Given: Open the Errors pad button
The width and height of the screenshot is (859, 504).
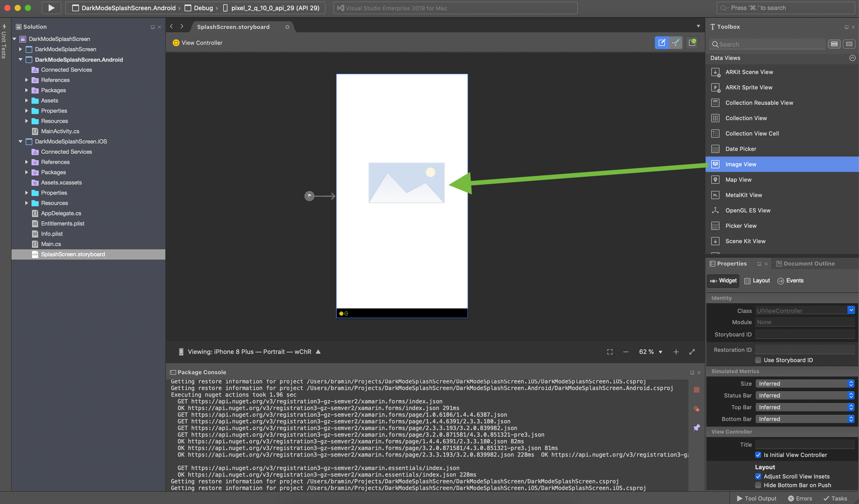Looking at the screenshot, I should [x=800, y=498].
